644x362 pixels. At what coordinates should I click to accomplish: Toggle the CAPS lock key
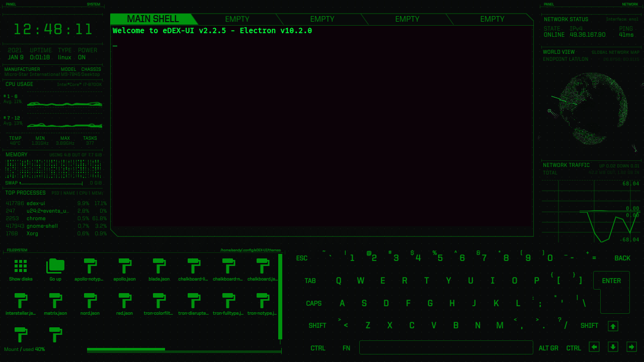(314, 303)
